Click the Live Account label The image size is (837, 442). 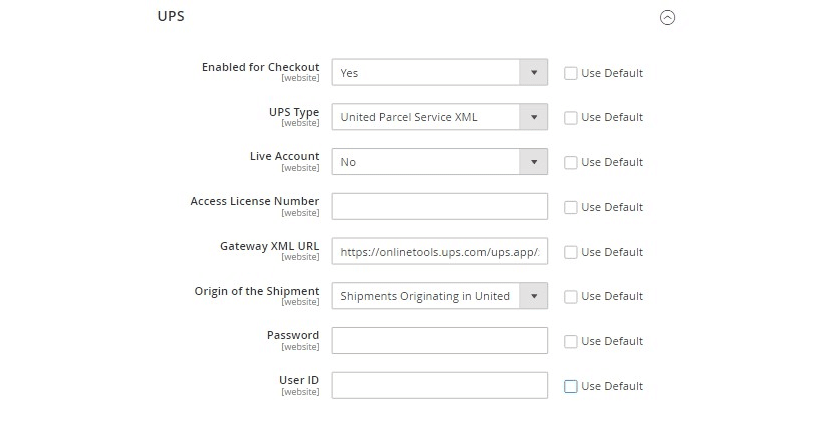click(285, 156)
